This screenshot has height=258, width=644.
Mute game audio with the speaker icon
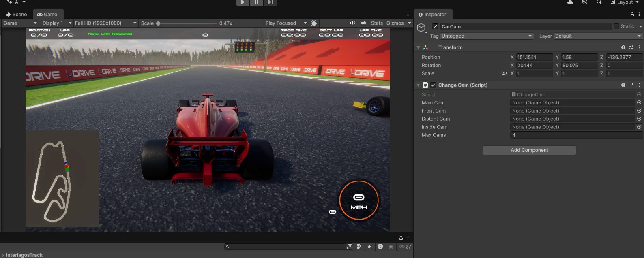(353, 23)
